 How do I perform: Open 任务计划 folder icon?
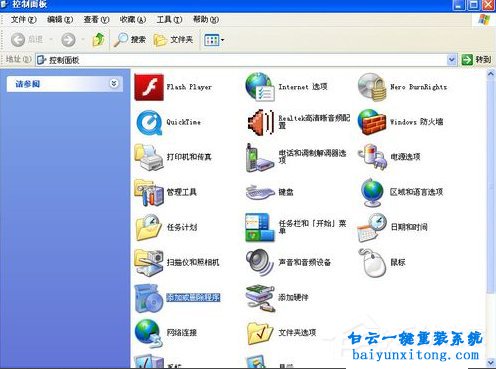(x=149, y=228)
